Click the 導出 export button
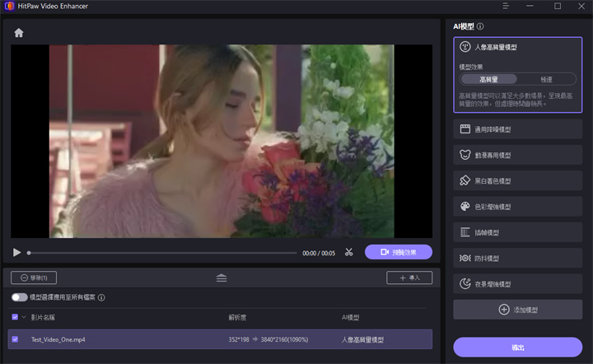 pos(517,348)
